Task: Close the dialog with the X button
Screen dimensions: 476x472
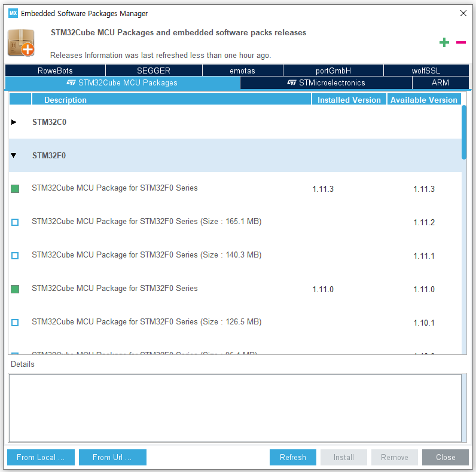Action: click(463, 13)
